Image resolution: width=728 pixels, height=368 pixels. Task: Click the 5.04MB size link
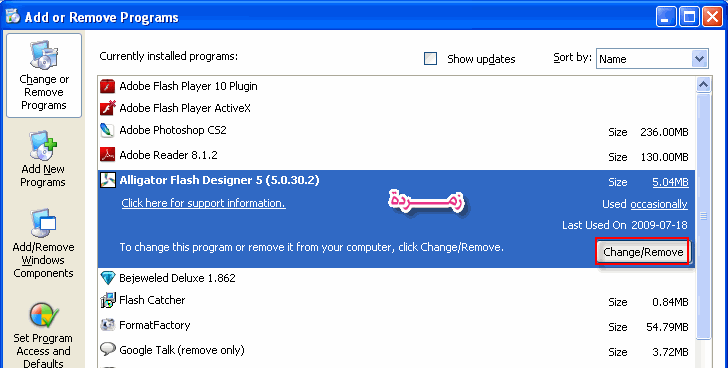point(670,182)
